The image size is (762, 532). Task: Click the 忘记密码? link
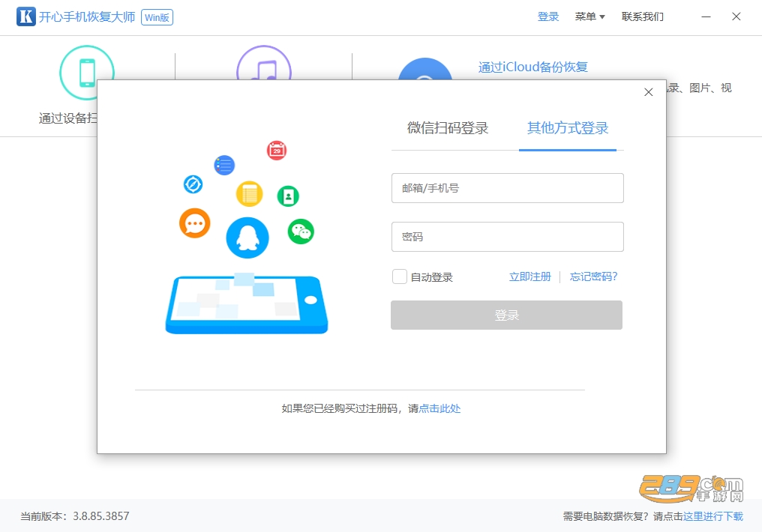click(593, 276)
